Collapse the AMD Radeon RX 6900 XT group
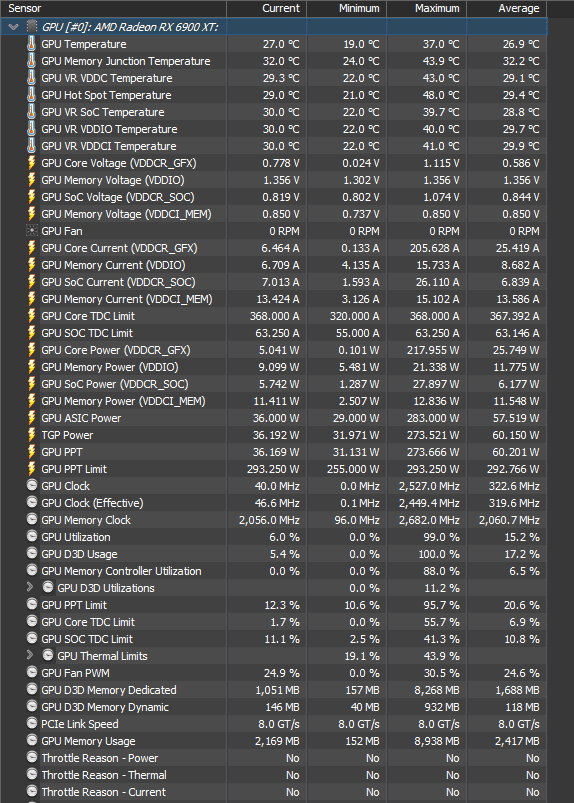The image size is (574, 803). pyautogui.click(x=14, y=27)
